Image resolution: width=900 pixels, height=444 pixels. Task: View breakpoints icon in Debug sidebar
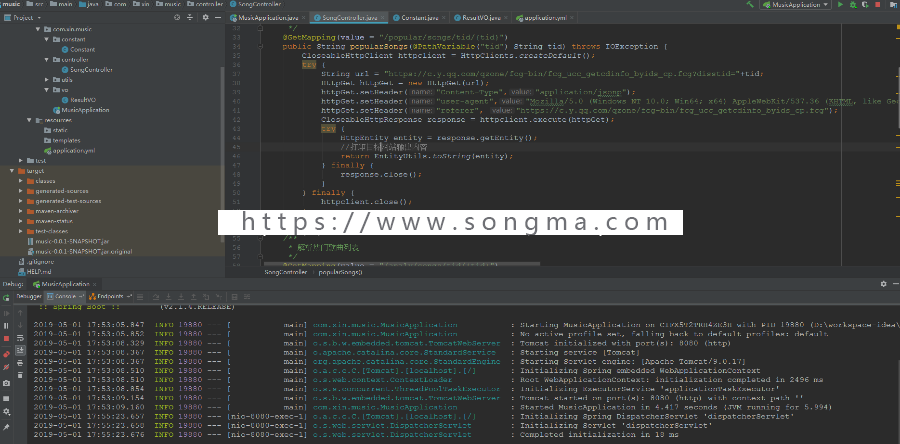6,354
